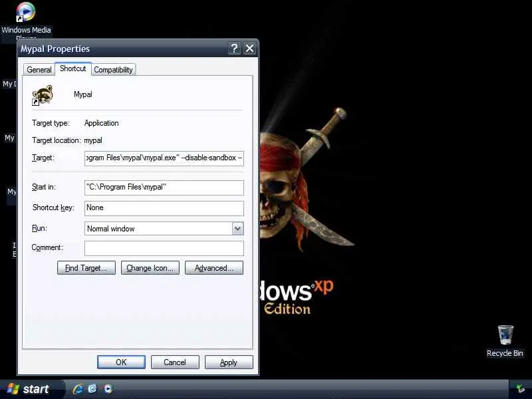532x399 pixels.
Task: Open the Compatibility tab
Action: click(x=113, y=70)
